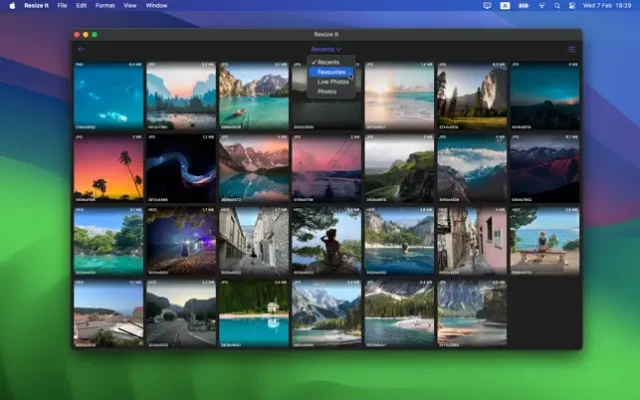This screenshot has width=640, height=400.
Task: Select the checked Recents option
Action: click(x=326, y=62)
